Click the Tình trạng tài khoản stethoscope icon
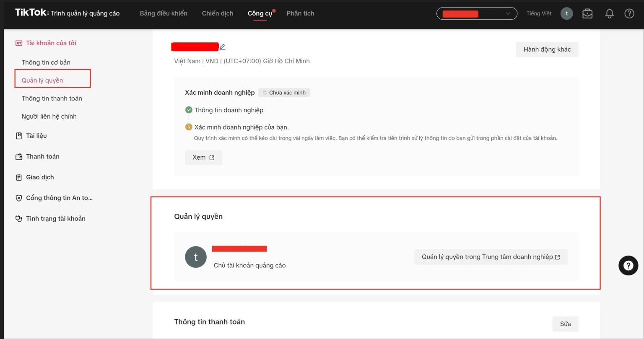 pyautogui.click(x=18, y=219)
